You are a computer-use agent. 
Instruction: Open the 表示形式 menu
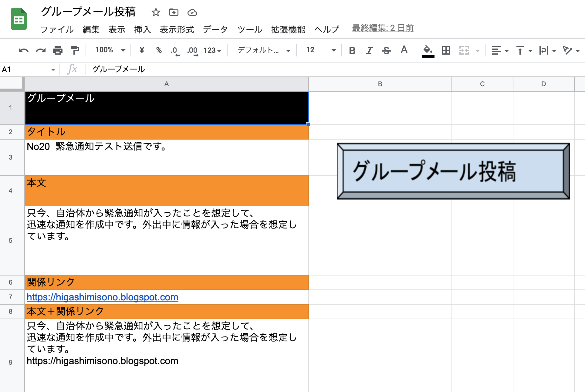click(x=177, y=29)
